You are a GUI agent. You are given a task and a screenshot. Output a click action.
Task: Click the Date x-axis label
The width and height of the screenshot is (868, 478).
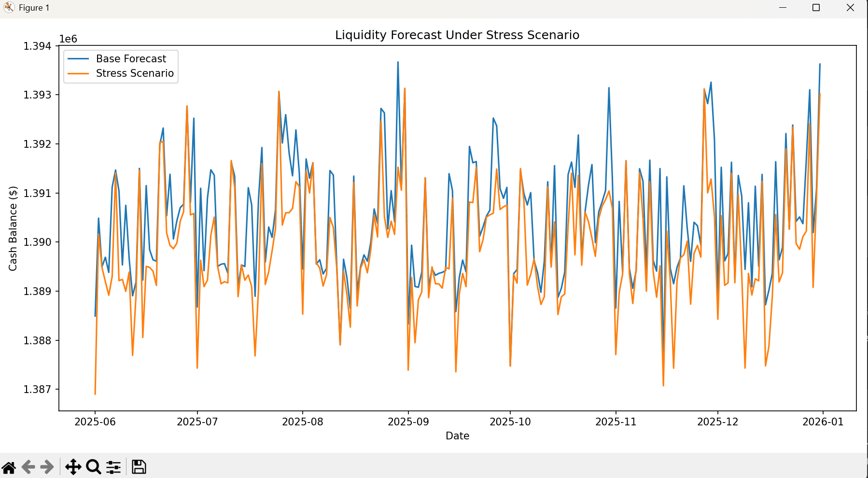coord(457,436)
